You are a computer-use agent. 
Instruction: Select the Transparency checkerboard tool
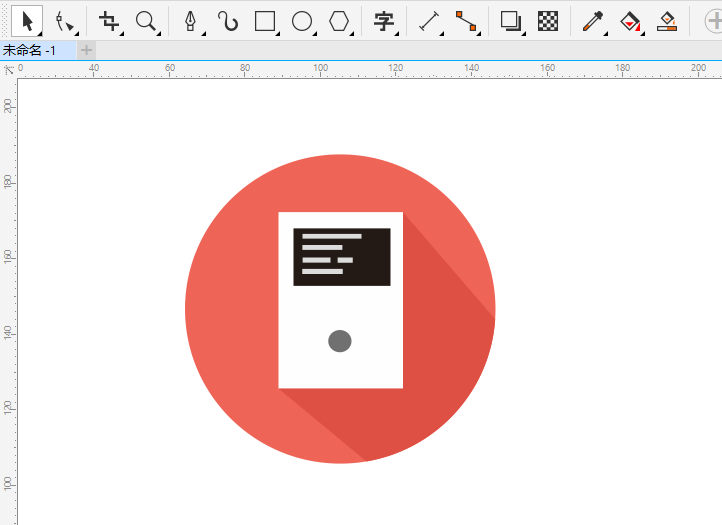coord(547,21)
